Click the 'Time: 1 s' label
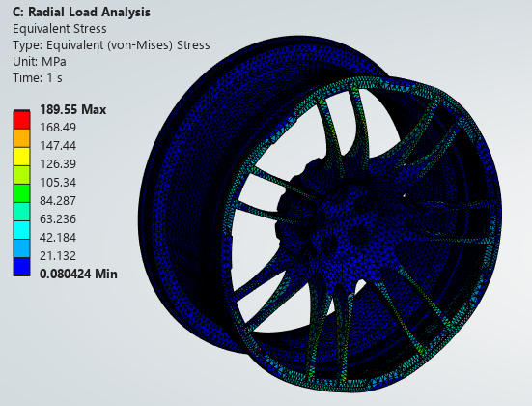 coord(38,78)
